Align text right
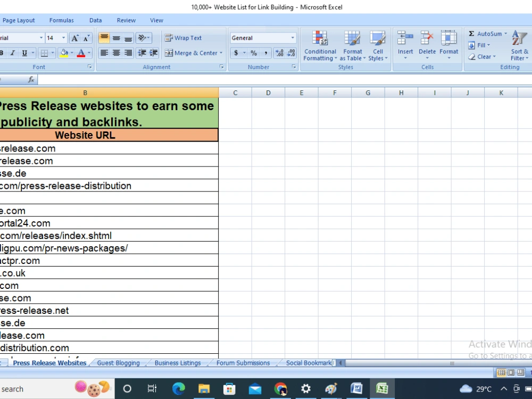 pyautogui.click(x=128, y=53)
